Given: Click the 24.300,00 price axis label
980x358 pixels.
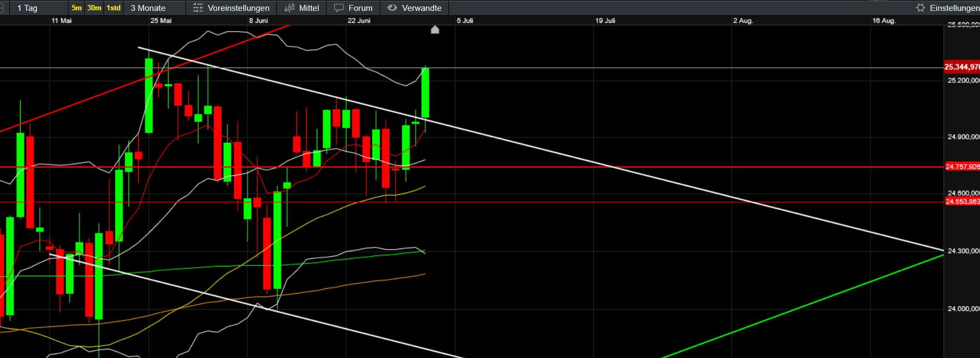Looking at the screenshot, I should (x=963, y=251).
